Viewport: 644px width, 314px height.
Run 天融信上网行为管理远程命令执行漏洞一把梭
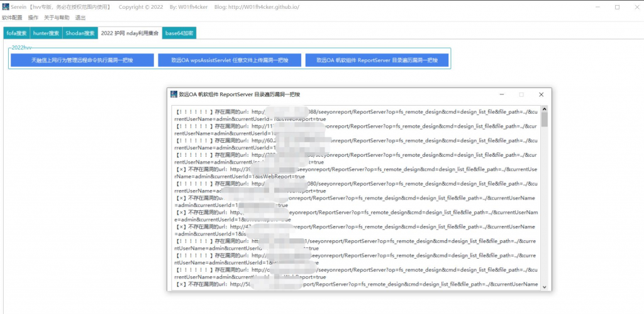[82, 60]
